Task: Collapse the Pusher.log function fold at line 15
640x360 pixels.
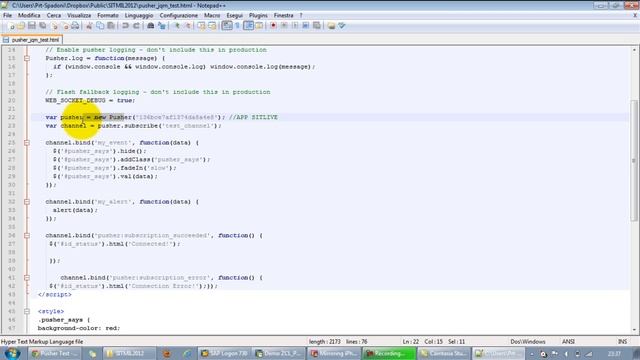Action: click(x=27, y=58)
